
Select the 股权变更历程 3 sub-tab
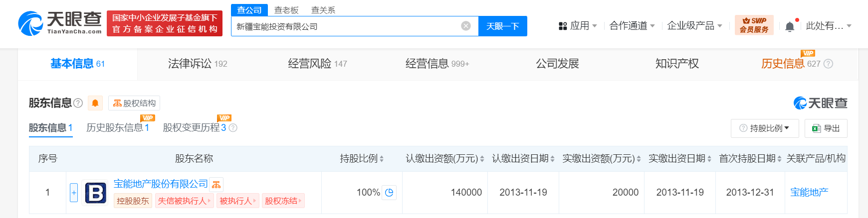tap(195, 128)
